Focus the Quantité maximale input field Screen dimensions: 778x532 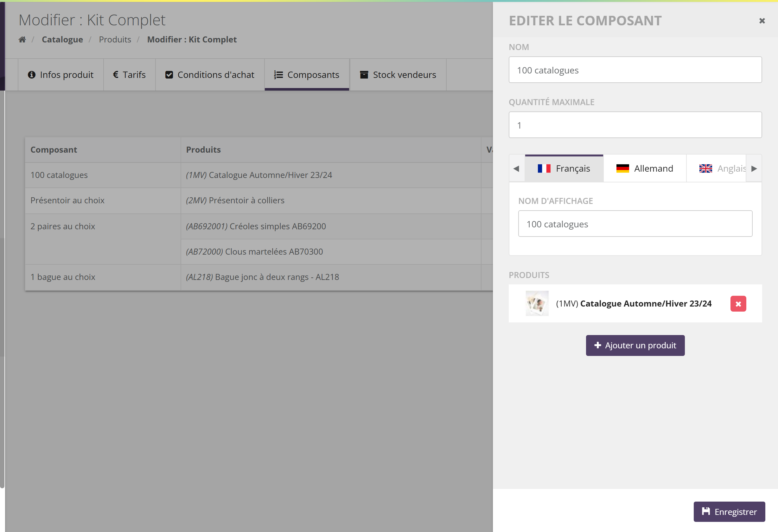[635, 125]
